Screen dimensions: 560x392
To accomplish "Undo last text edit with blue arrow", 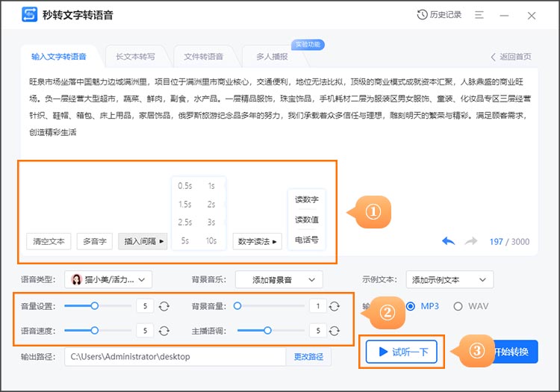I will [x=448, y=241].
